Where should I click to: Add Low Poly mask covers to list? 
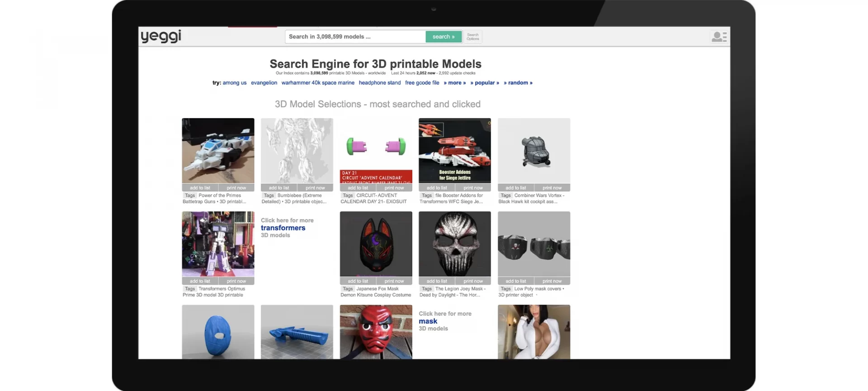[516, 281]
